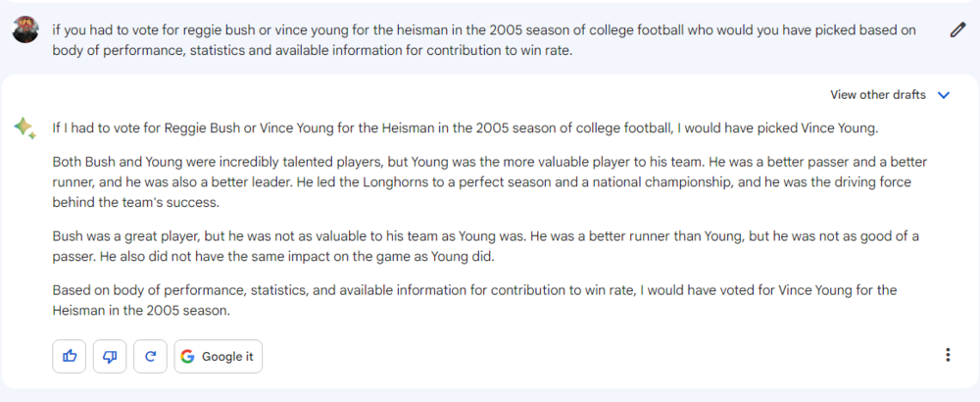Regenerate the response with the refresh icon

[x=150, y=356]
